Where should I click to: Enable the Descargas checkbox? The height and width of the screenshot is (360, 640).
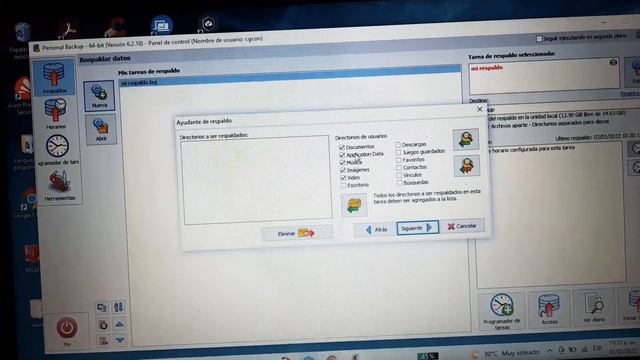point(398,144)
